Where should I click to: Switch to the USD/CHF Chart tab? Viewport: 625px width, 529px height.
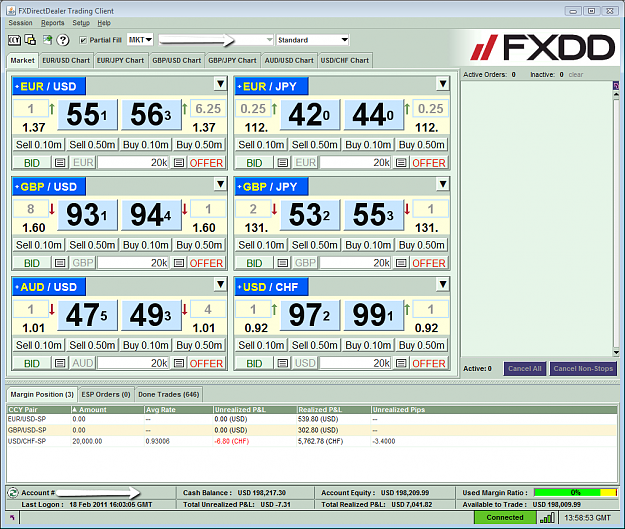tap(345, 61)
